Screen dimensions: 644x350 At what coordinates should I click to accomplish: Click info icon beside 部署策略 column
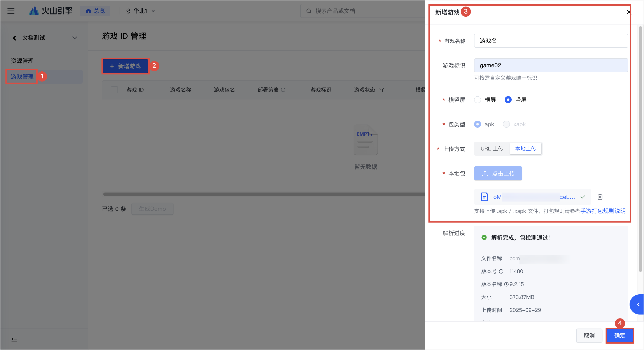coord(283,90)
